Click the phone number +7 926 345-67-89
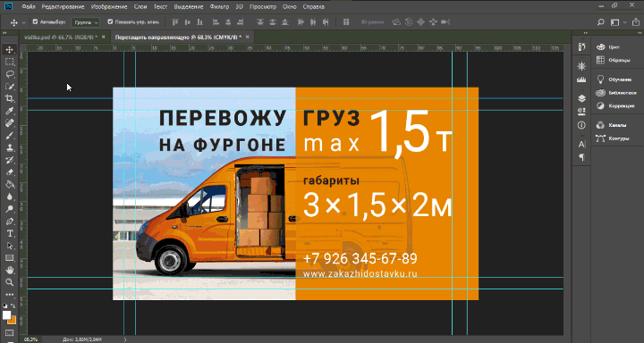The height and width of the screenshot is (343, 644). [360, 258]
